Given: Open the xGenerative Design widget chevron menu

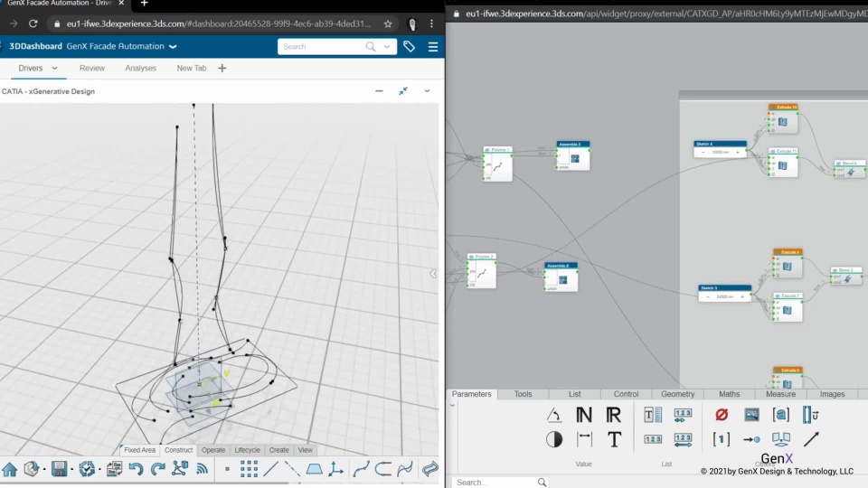Looking at the screenshot, I should click(427, 90).
